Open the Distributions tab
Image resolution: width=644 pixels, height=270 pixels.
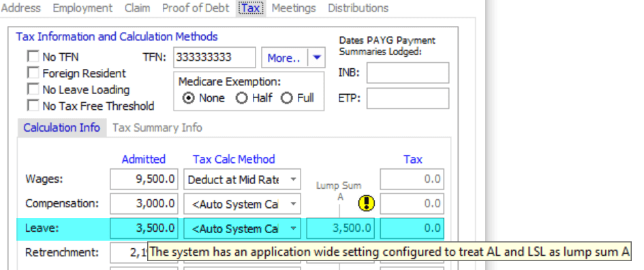358,7
